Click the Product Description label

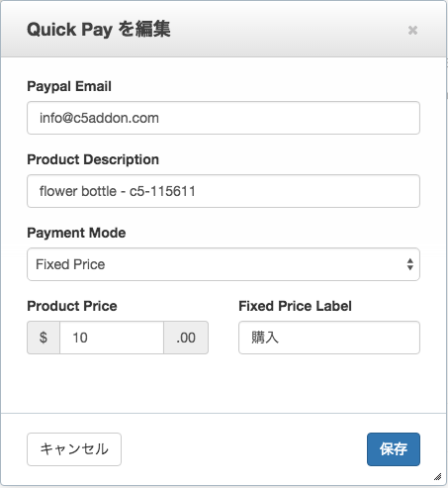(x=93, y=159)
